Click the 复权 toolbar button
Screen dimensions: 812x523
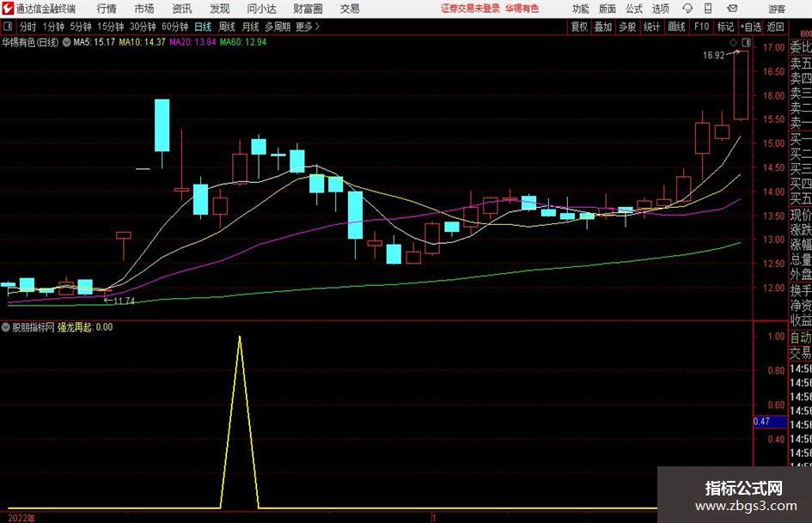click(x=579, y=27)
